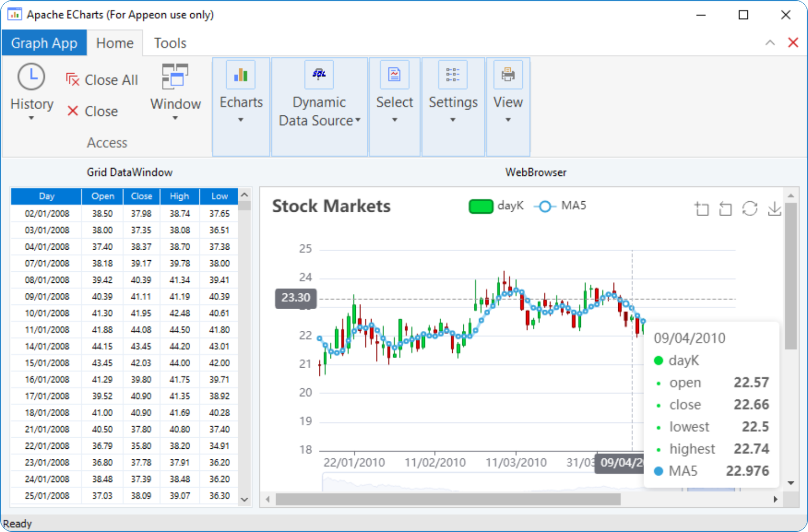808x532 pixels.
Task: Click the Low column header
Action: pyautogui.click(x=219, y=196)
